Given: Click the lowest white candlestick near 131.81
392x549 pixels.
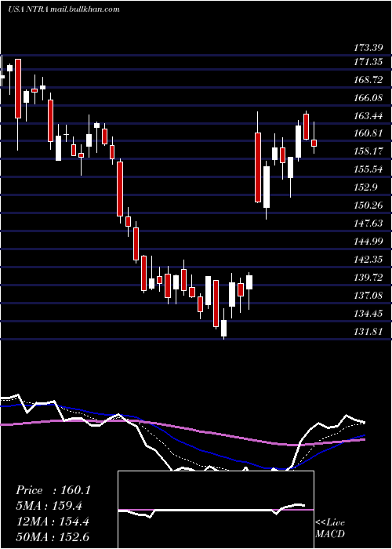Looking at the screenshot, I should pyautogui.click(x=223, y=328).
